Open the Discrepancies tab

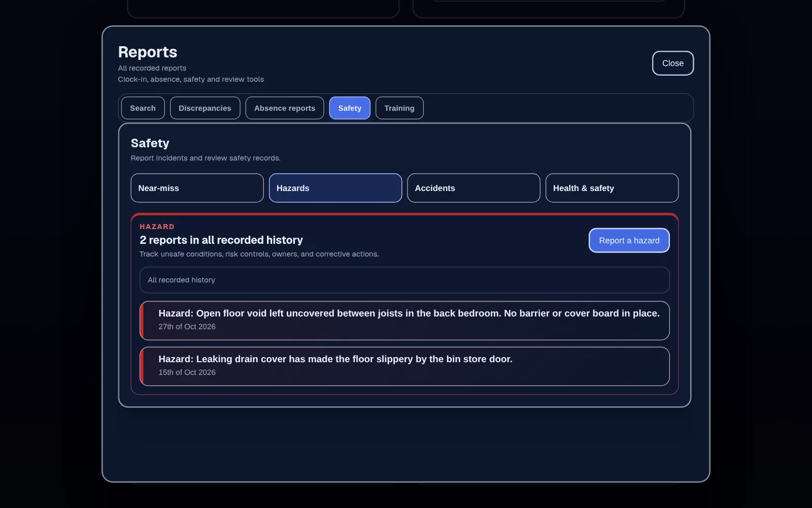[x=205, y=108]
